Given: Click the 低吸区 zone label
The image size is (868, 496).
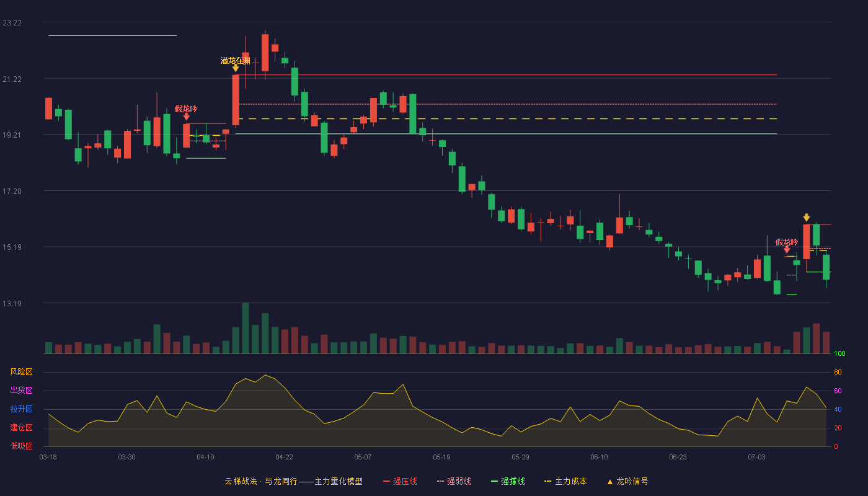Looking at the screenshot, I should tap(21, 446).
